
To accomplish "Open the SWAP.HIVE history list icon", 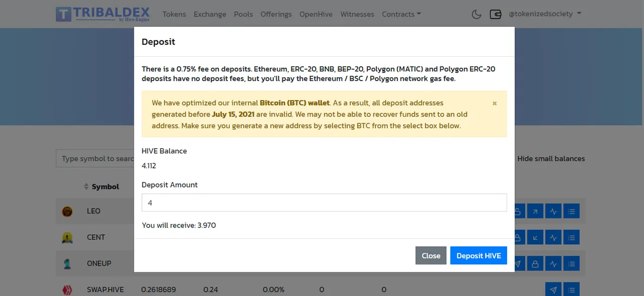I will (572, 289).
